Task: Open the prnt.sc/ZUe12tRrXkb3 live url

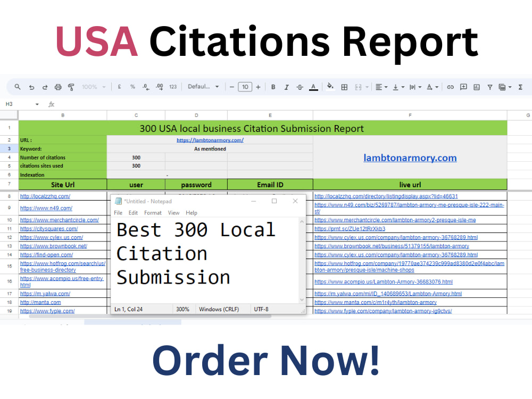Action: point(350,229)
